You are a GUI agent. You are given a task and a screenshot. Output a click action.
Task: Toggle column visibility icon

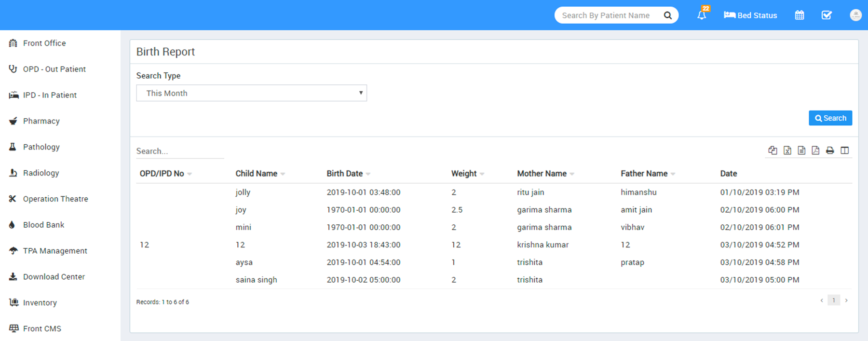[x=844, y=150]
